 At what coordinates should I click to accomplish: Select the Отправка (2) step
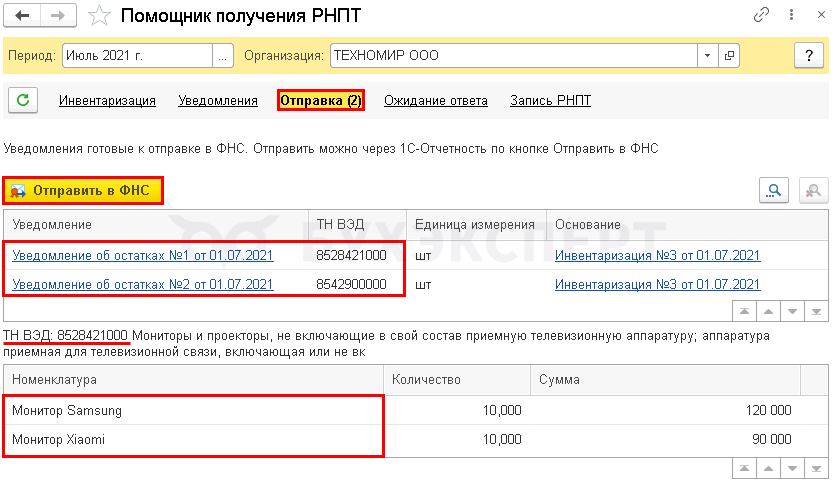click(321, 100)
